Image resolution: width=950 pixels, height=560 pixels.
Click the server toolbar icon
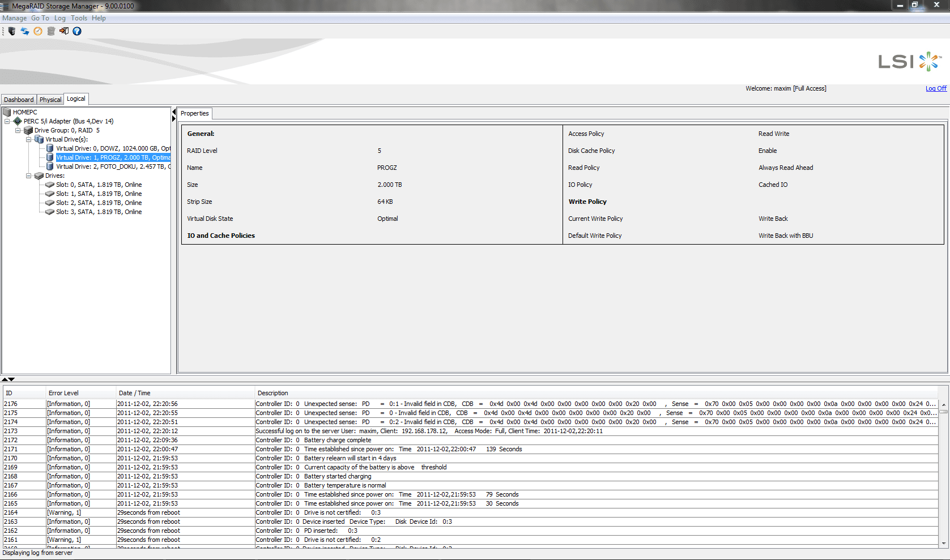pyautogui.click(x=12, y=31)
